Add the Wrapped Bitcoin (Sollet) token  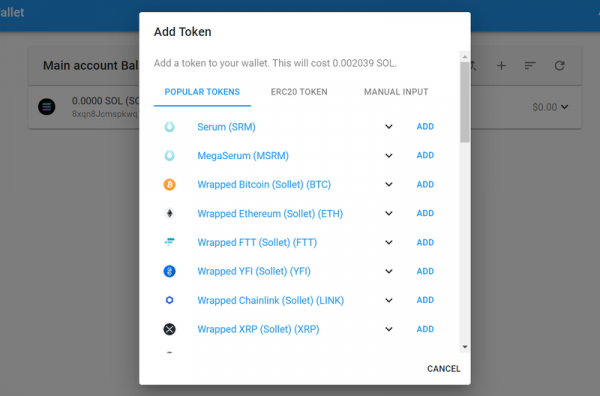(425, 184)
